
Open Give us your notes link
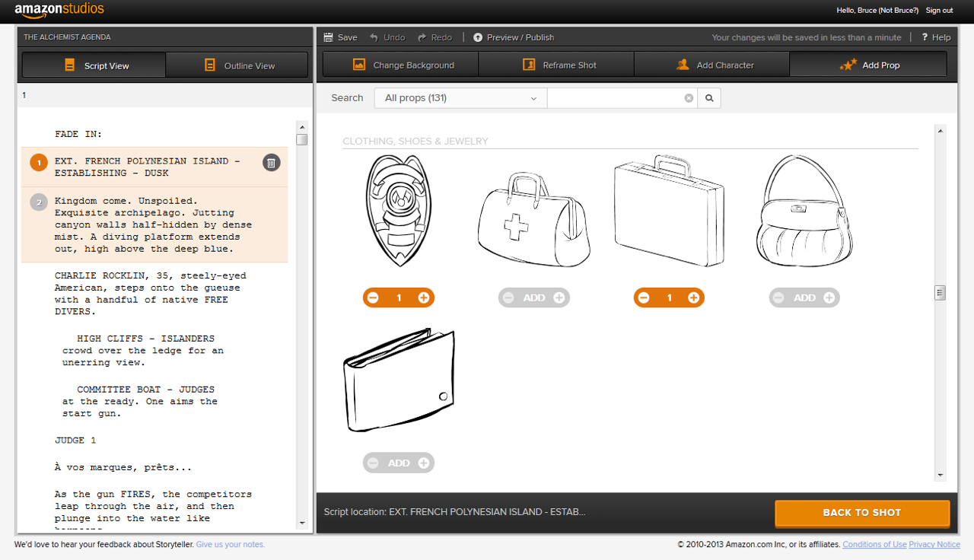click(x=231, y=545)
